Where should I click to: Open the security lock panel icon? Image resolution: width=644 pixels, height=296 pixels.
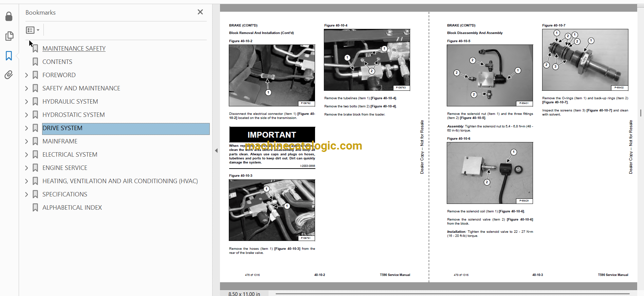[9, 16]
